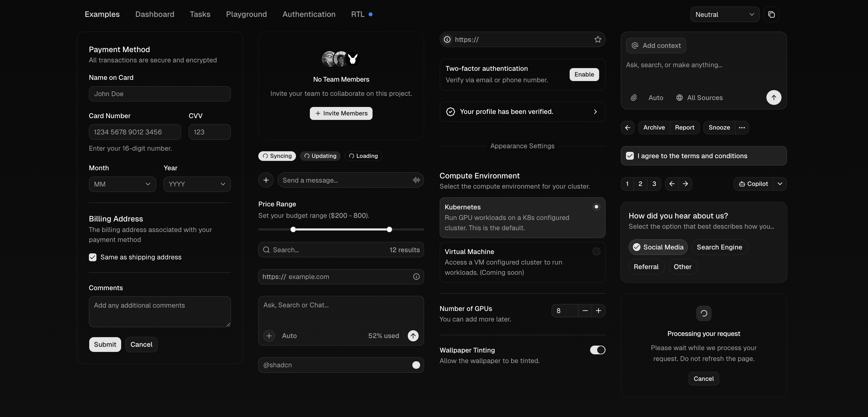Click the check badge in @shadcn field
868x417 pixels.
tap(416, 365)
